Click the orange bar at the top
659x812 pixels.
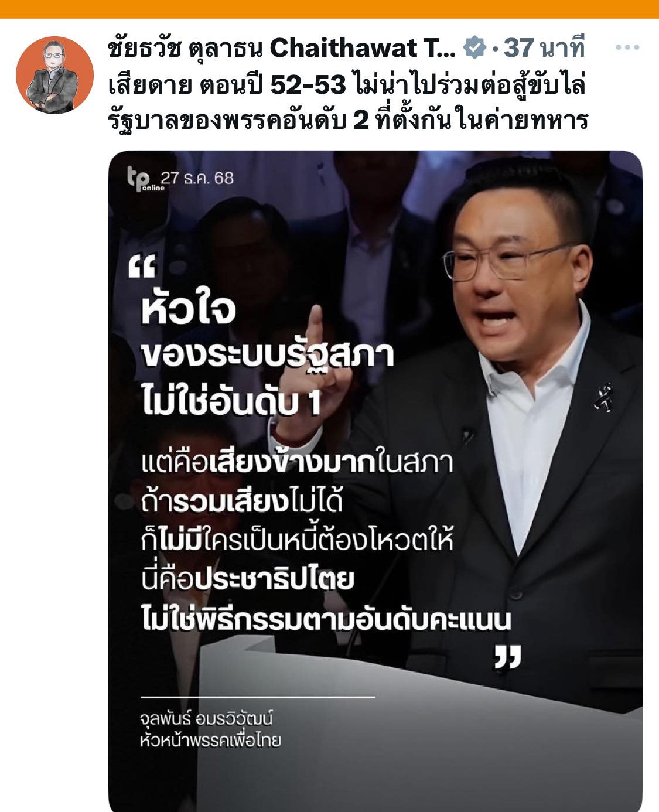click(x=329, y=9)
